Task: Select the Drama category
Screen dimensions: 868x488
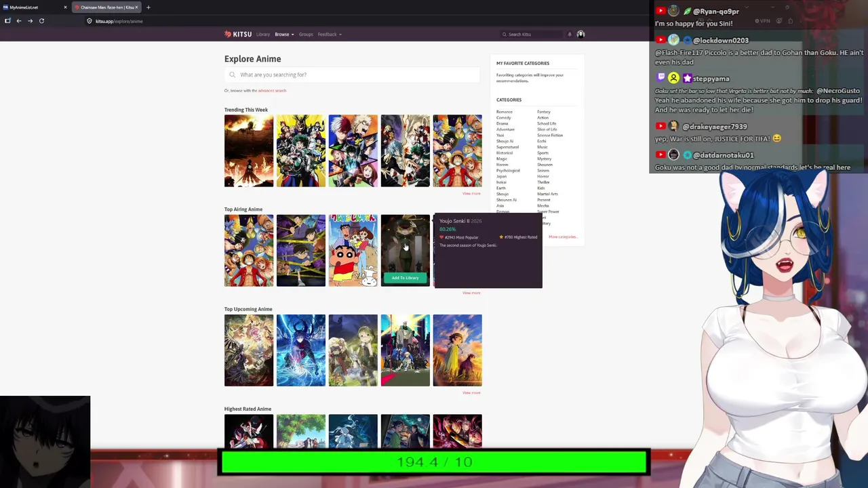Action: click(x=502, y=124)
